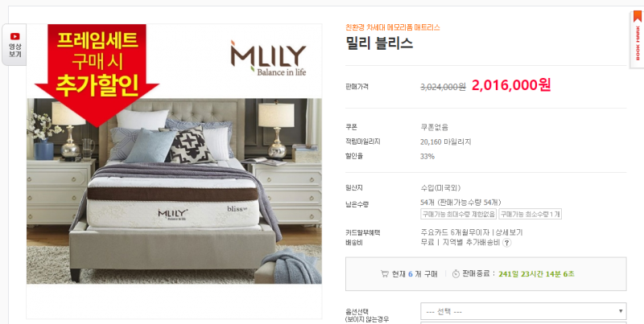
Task: Open the 옵션선택 selection dropdown
Action: pos(523,311)
